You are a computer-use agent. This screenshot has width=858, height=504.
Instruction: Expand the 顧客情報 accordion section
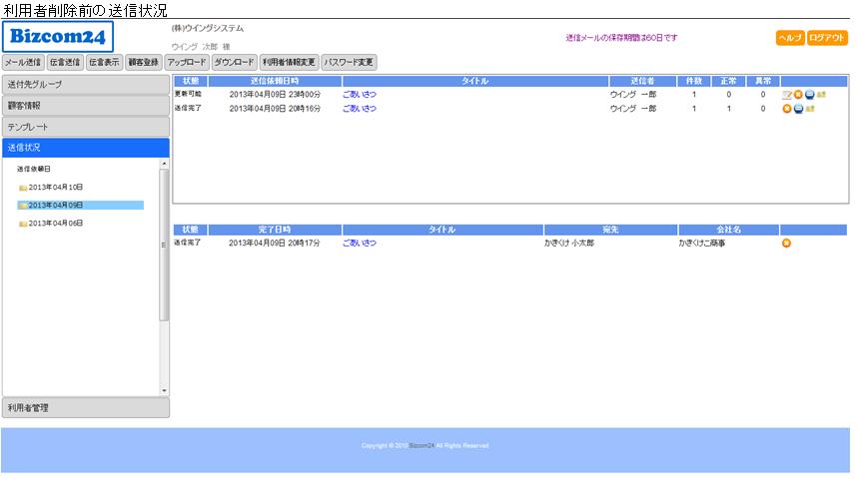click(x=85, y=105)
